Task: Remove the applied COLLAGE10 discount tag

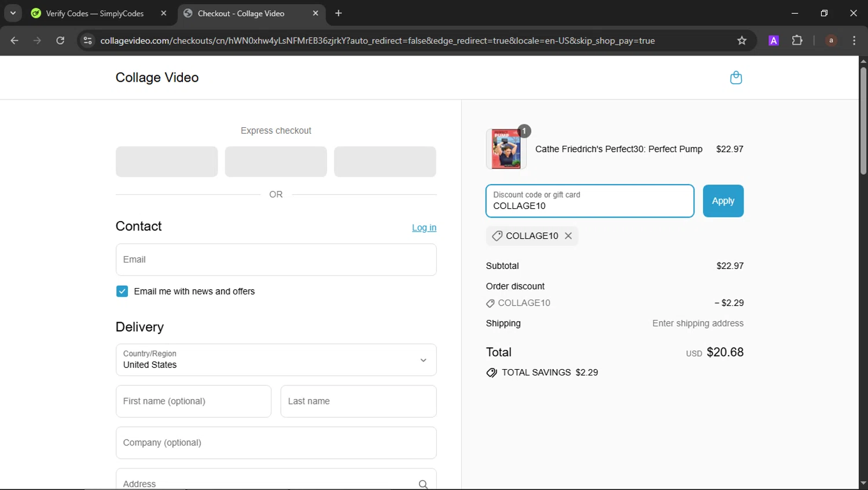Action: click(x=568, y=236)
